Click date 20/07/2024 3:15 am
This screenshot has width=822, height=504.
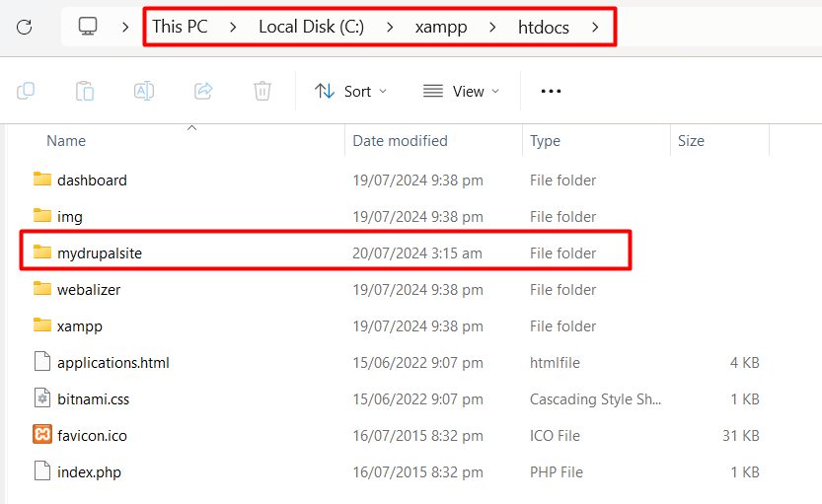(417, 253)
